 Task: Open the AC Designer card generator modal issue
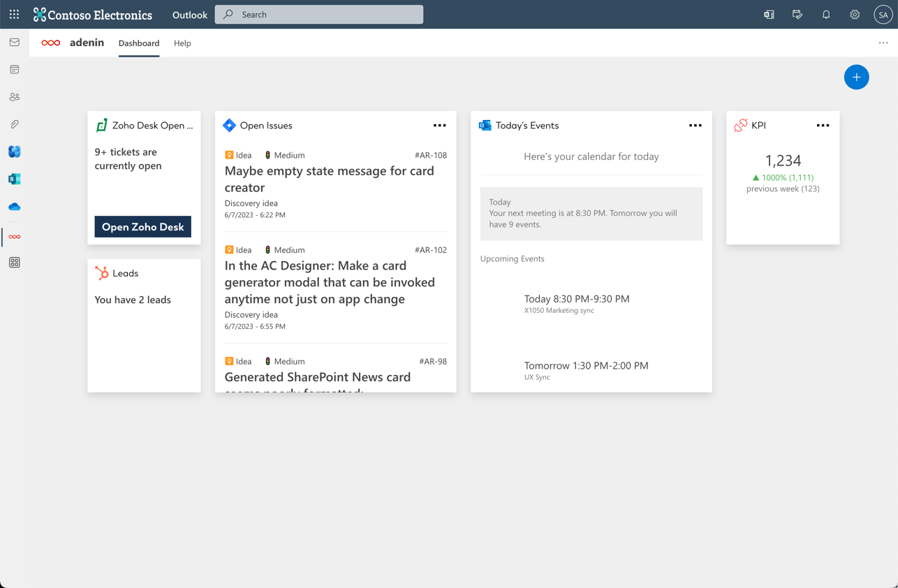click(330, 282)
